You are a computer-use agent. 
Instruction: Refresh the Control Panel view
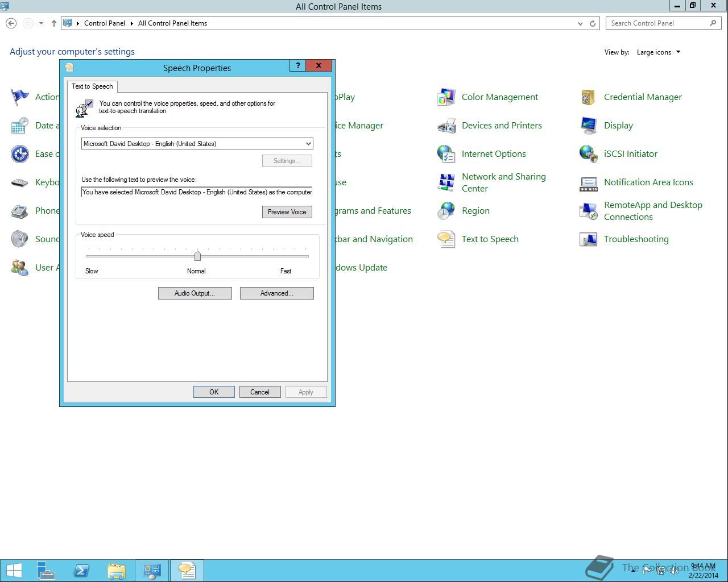[x=593, y=23]
